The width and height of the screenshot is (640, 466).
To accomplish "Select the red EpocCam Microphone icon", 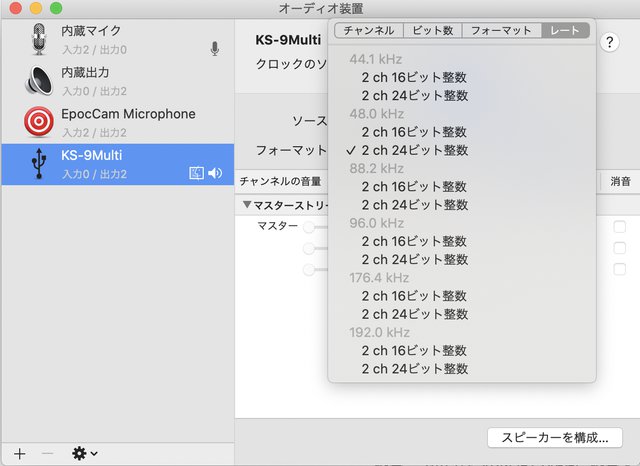I will 38,121.
